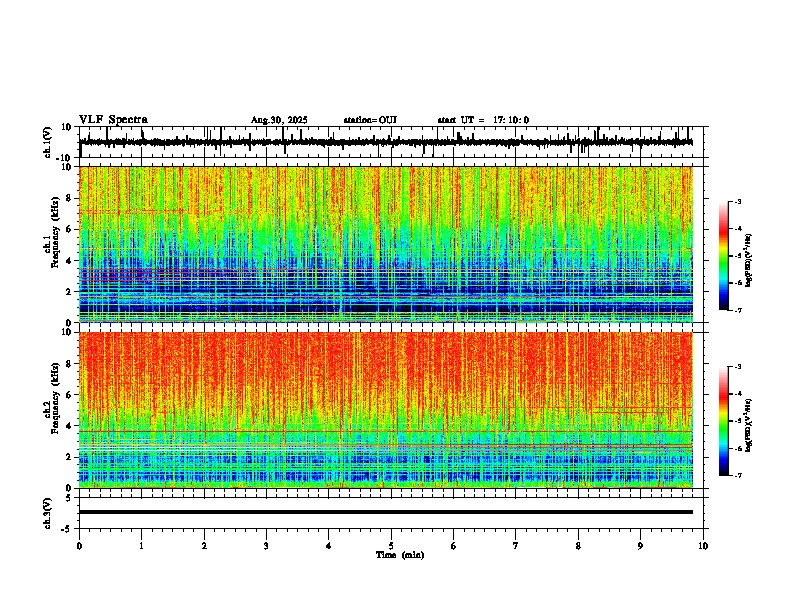Click the "4" tick on the time axis

tap(329, 546)
